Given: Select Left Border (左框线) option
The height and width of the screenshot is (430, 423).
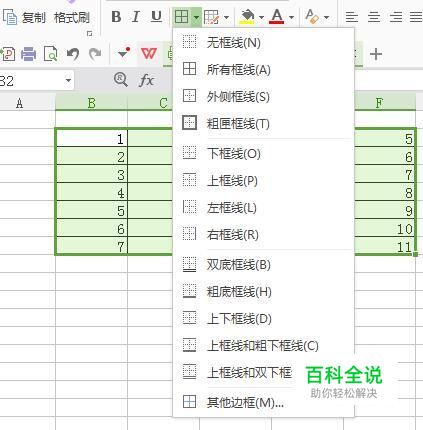Looking at the screenshot, I should [x=263, y=208].
